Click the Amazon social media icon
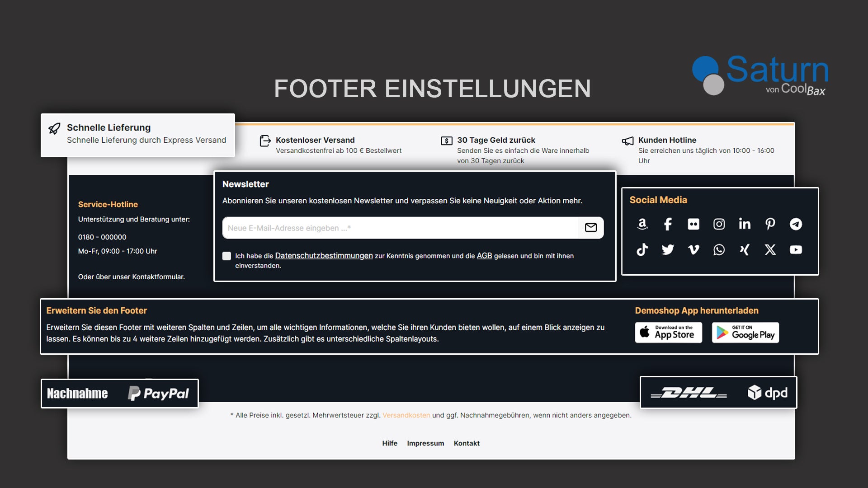Image resolution: width=868 pixels, height=488 pixels. (643, 224)
